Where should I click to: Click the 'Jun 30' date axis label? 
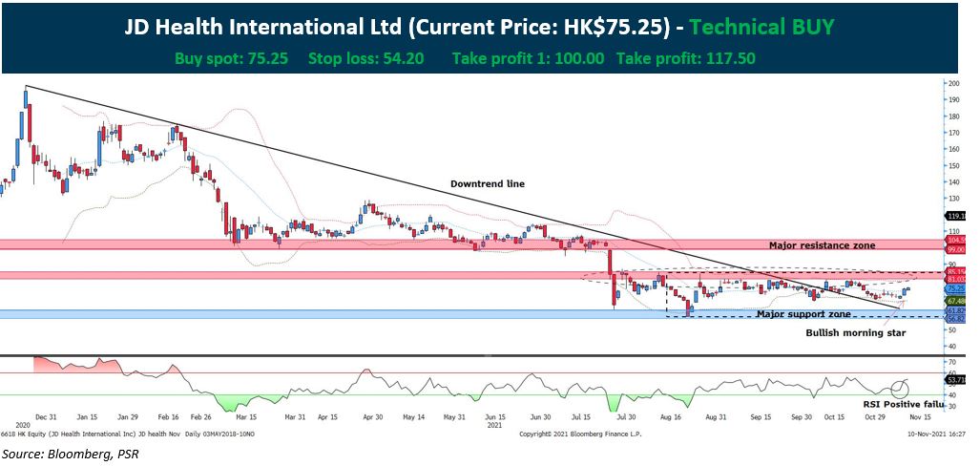click(539, 416)
